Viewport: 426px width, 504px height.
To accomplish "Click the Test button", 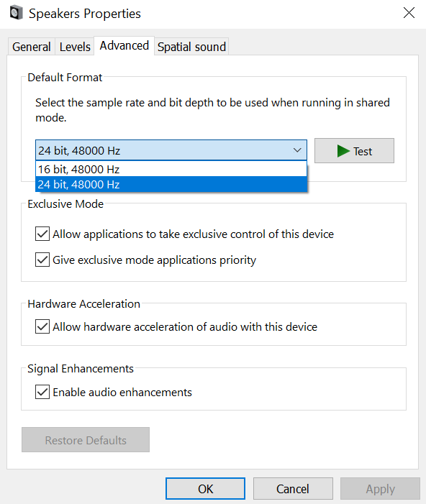I will pos(354,151).
